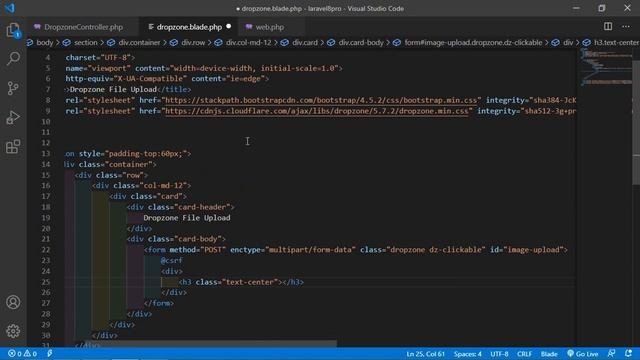Click the Go Live button
The image size is (640, 360).
click(583, 353)
